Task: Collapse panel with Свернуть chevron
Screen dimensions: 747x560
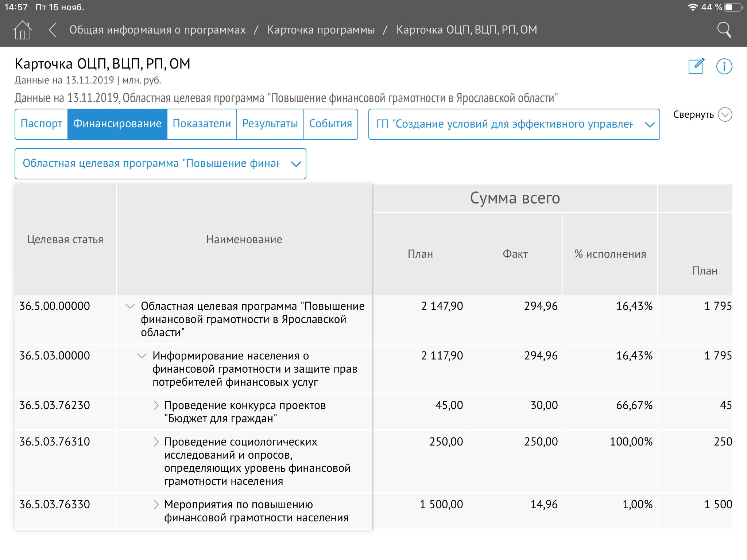Action: (725, 114)
